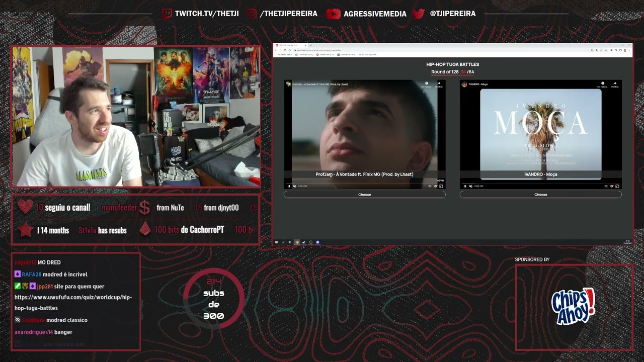
Task: Seek along the IVANDRO video progress bar
Action: coord(541,183)
